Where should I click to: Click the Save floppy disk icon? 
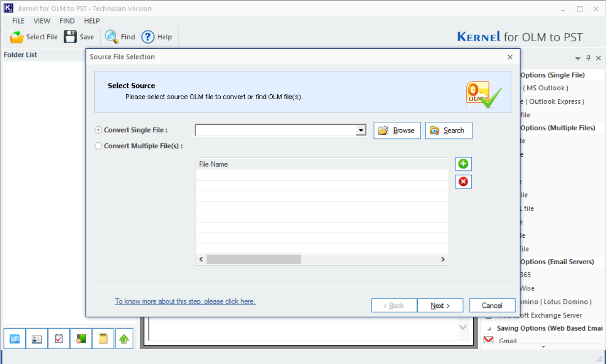click(x=70, y=37)
